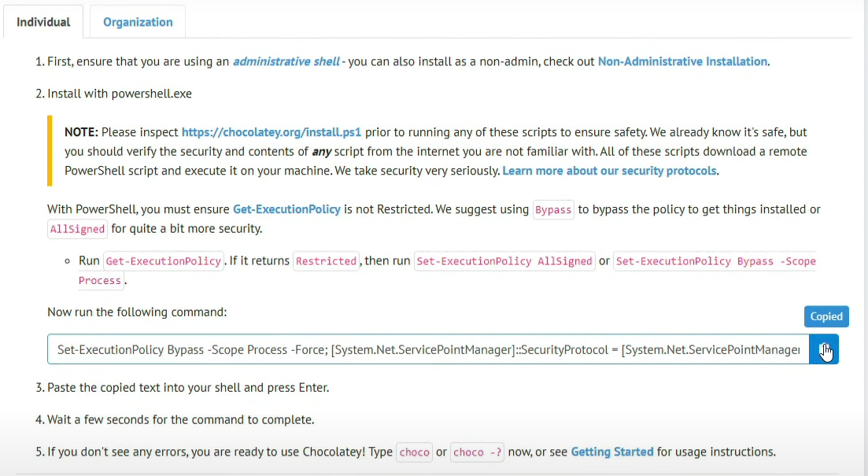Click the Restricted code snippet

326,261
